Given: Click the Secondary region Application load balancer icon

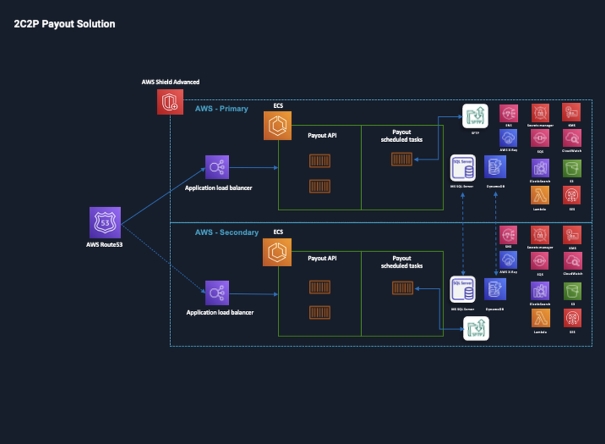Looking at the screenshot, I should (x=218, y=293).
